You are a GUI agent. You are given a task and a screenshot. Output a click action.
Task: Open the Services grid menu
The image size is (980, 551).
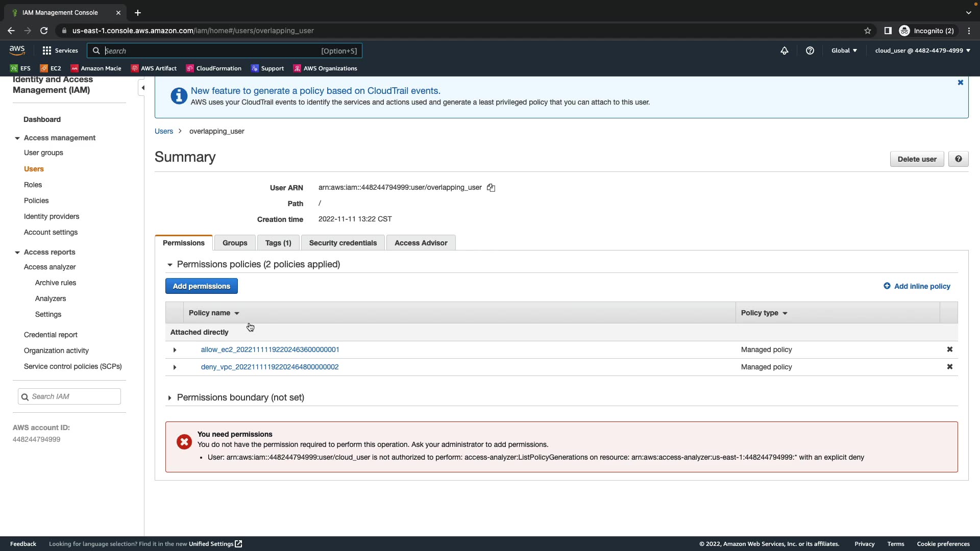[60, 51]
